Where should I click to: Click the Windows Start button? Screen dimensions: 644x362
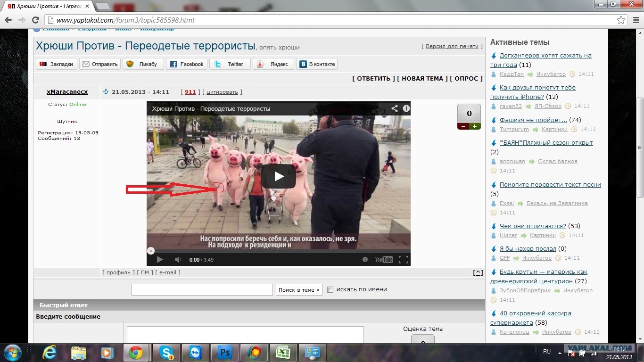pos(12,353)
